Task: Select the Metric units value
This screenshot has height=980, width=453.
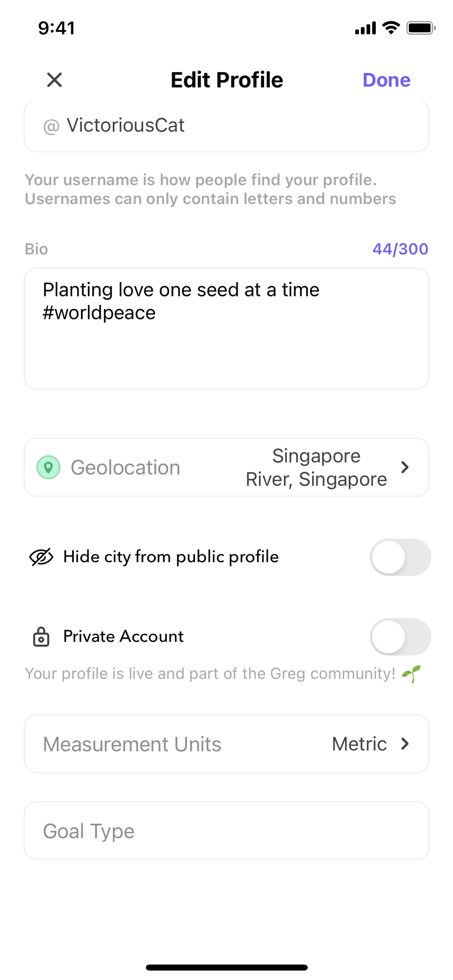Action: click(359, 744)
